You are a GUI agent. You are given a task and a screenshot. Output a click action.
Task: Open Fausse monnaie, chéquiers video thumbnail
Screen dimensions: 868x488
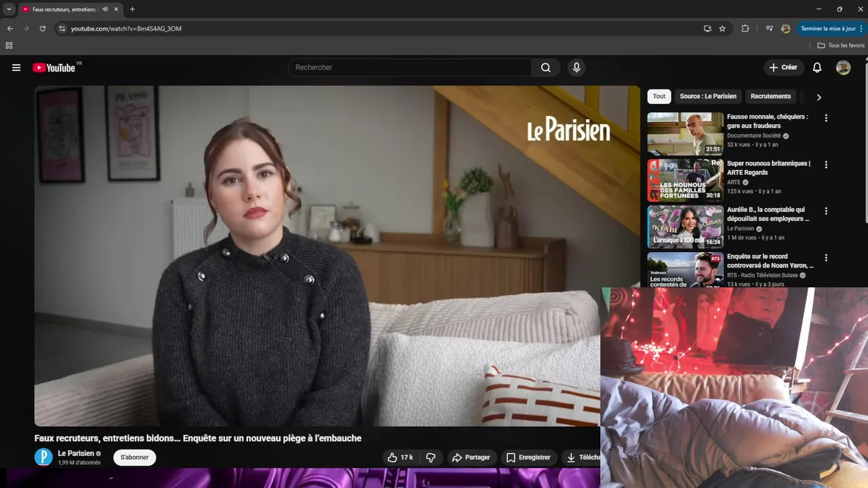(685, 134)
